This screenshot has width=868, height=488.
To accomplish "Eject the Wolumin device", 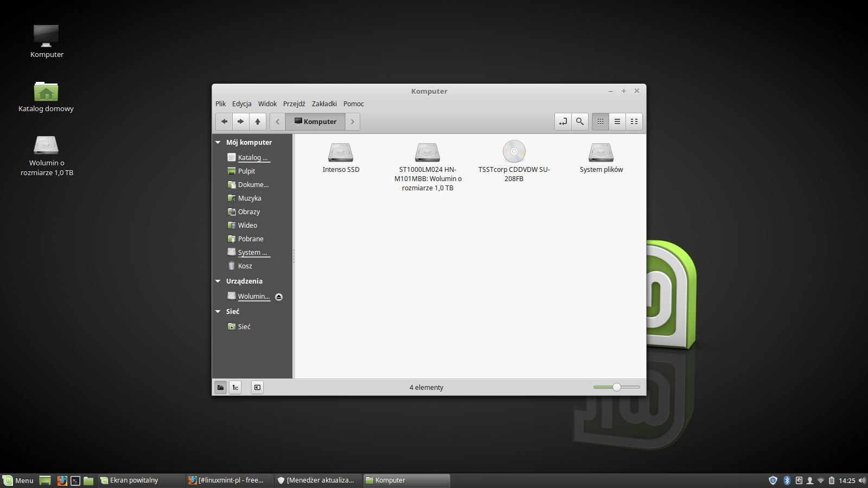I will tap(279, 297).
